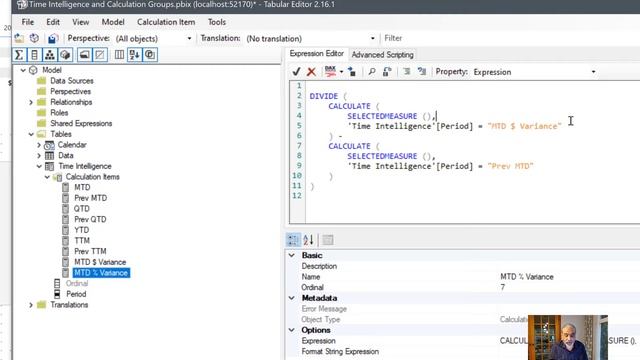Viewport: 640px width, 360px height.
Task: Expand the Translations folder
Action: [31, 305]
